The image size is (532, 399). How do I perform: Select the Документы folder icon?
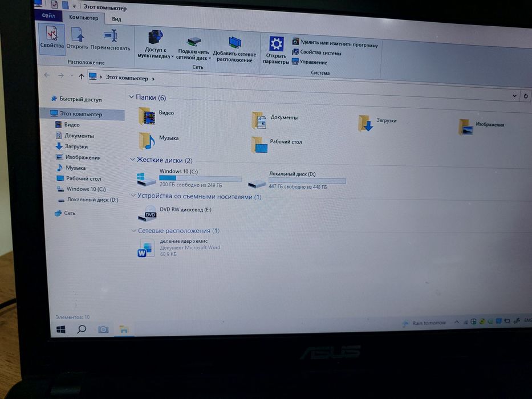point(259,120)
